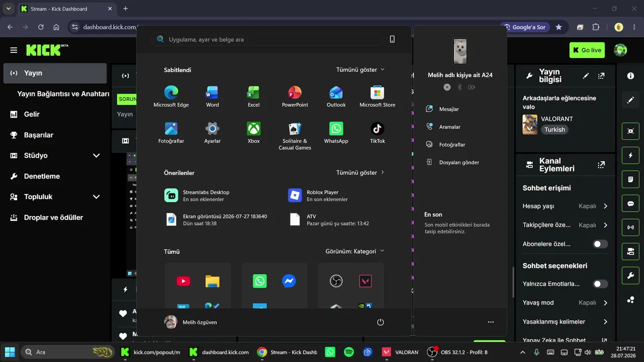The image size is (644, 362).
Task: Bookmark this page with the star icon
Action: click(558, 27)
